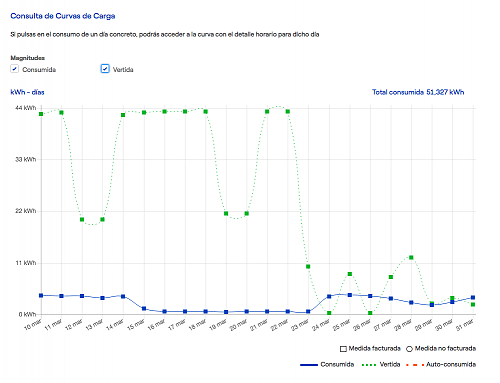
Task: Select the Consumida point for 26 mar
Action: pos(370,296)
